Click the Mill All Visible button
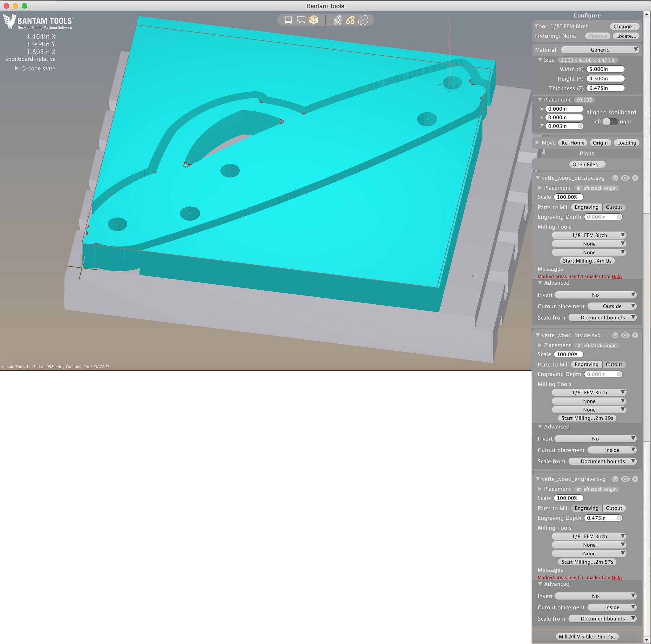 [587, 637]
